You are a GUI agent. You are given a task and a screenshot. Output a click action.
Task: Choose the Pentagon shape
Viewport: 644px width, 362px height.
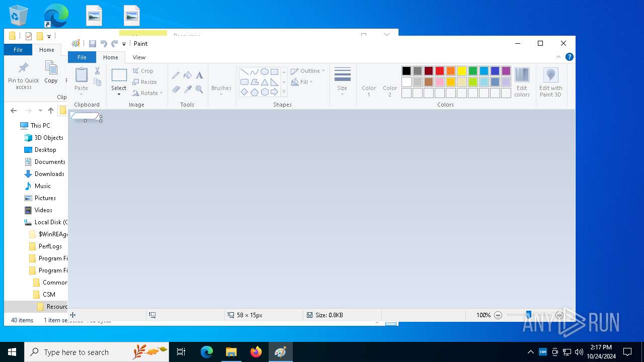coord(255,92)
